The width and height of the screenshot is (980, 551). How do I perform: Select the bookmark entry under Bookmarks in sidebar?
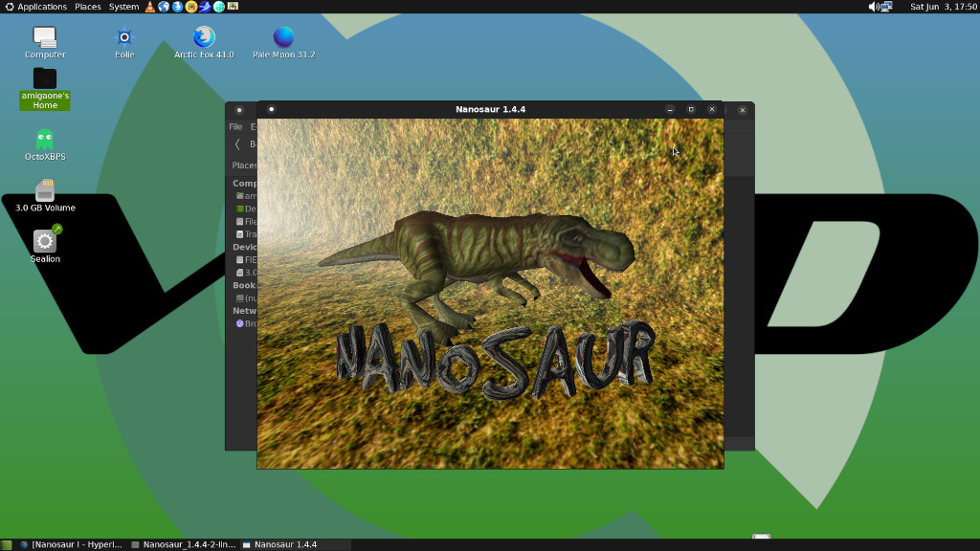[245, 298]
